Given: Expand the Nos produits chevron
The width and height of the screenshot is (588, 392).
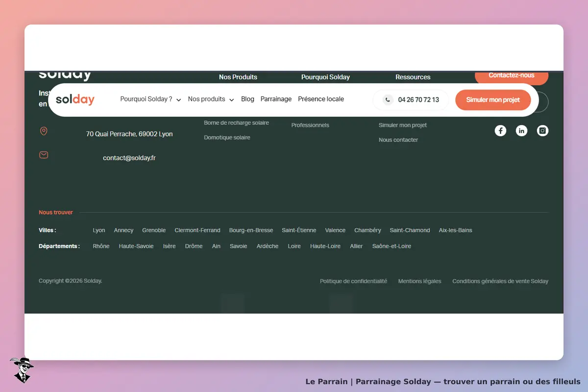Looking at the screenshot, I should click(231, 100).
